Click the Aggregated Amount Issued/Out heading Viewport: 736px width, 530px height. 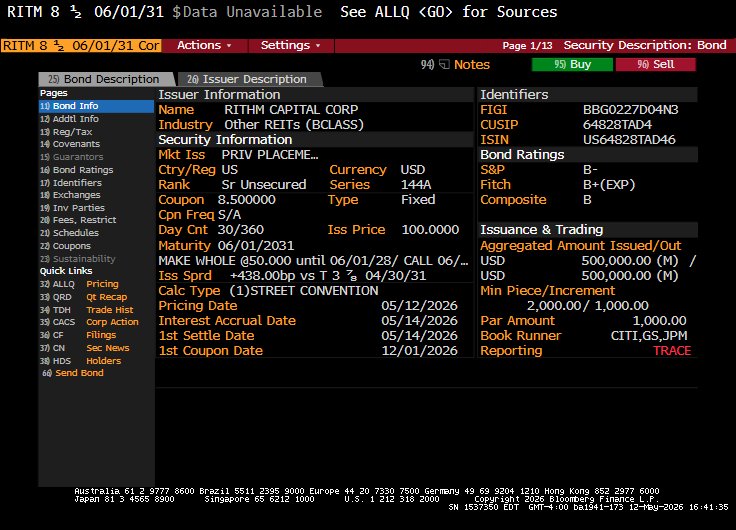coord(580,246)
